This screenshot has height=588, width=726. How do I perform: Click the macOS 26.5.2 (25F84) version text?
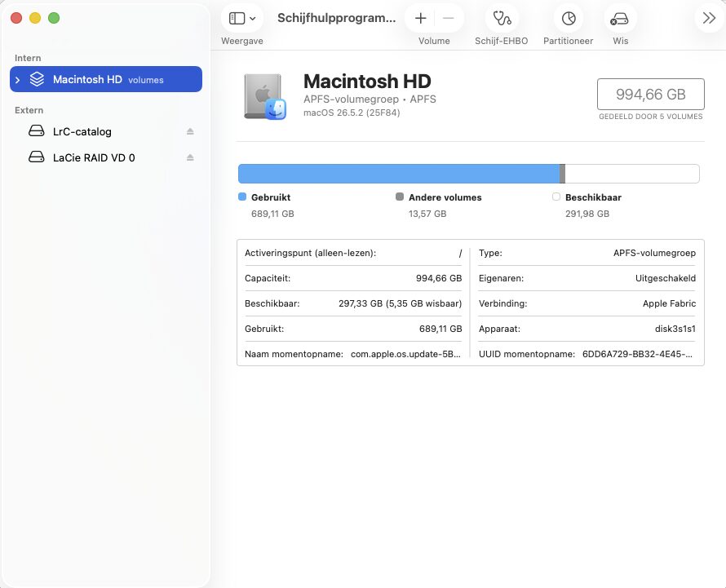click(x=352, y=113)
